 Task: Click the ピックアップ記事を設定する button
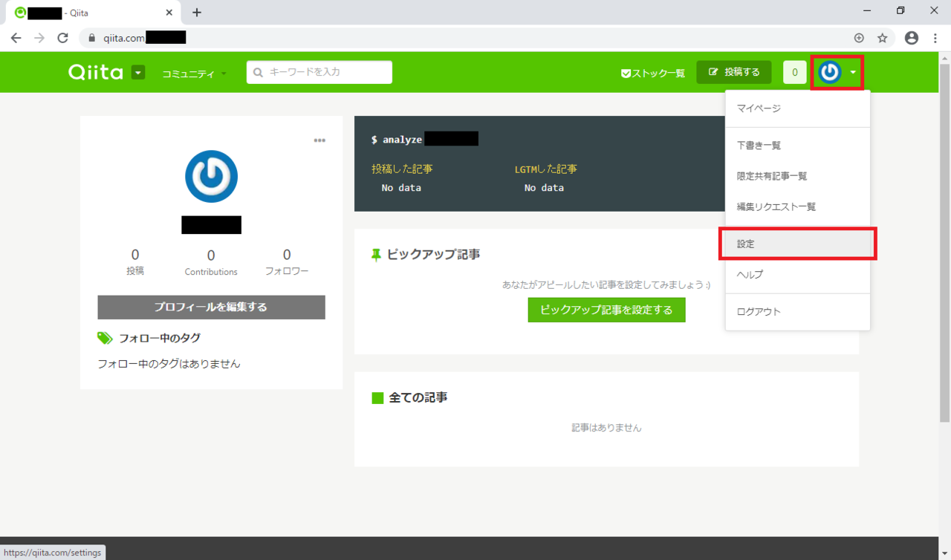coord(606,310)
